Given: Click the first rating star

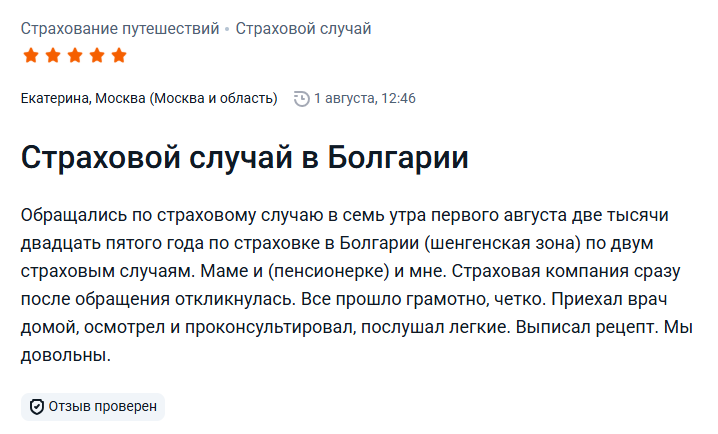Looking at the screenshot, I should [30, 55].
